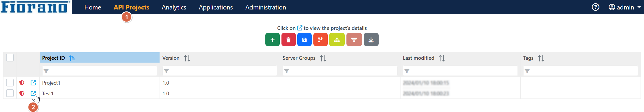Image resolution: width=644 pixels, height=112 pixels.
Task: Click the gray download icon button
Action: 371,40
